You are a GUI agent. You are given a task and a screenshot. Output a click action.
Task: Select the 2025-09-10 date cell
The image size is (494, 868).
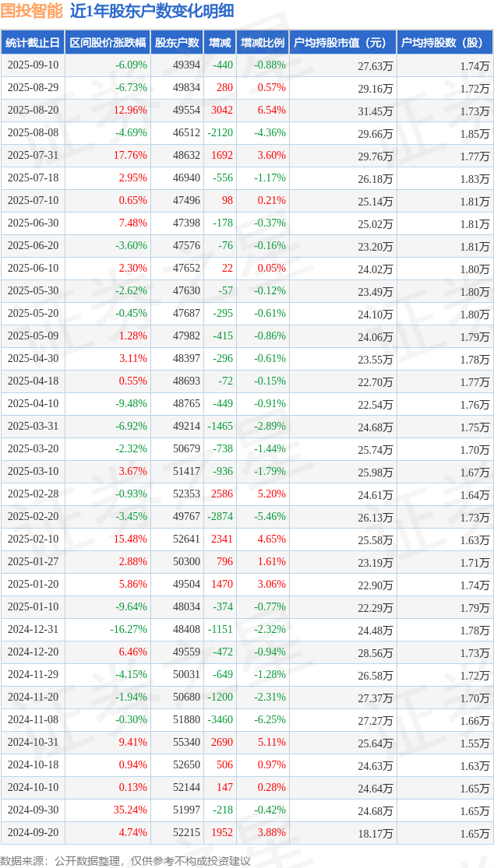tap(33, 65)
